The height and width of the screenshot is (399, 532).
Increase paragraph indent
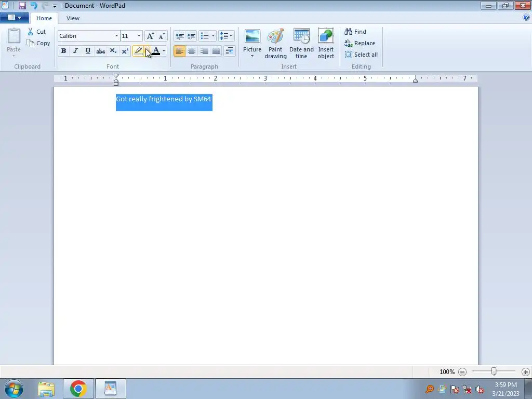click(191, 36)
